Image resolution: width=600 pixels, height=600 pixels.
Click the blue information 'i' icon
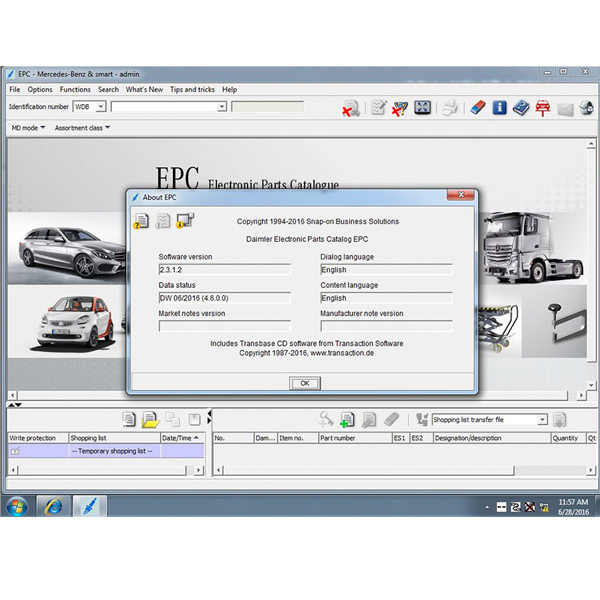tap(499, 108)
